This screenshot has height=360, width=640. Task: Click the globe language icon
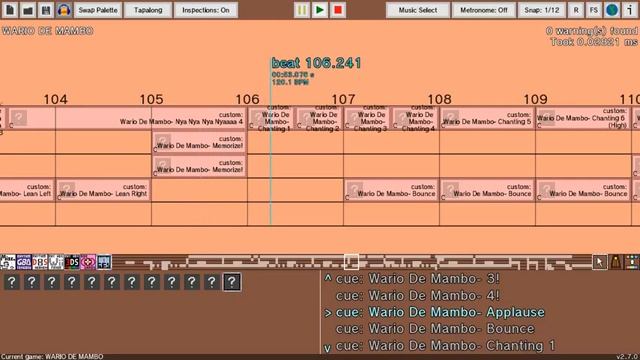[x=612, y=10]
